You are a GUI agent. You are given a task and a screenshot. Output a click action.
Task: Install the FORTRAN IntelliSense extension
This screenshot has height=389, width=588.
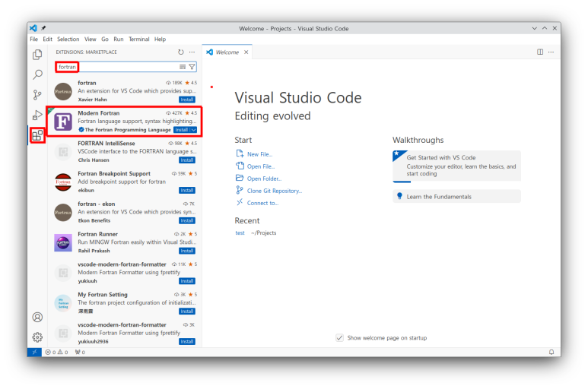187,160
